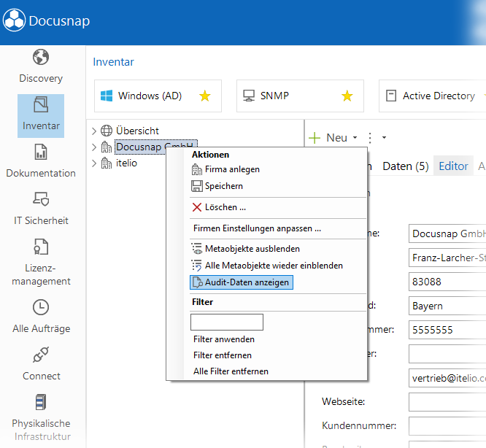Expand the Docusnap GmbH tree node
The width and height of the screenshot is (486, 448).
(94, 147)
